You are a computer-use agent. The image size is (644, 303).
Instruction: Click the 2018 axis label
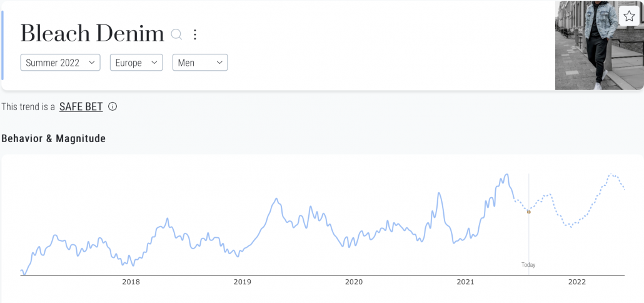click(x=131, y=282)
